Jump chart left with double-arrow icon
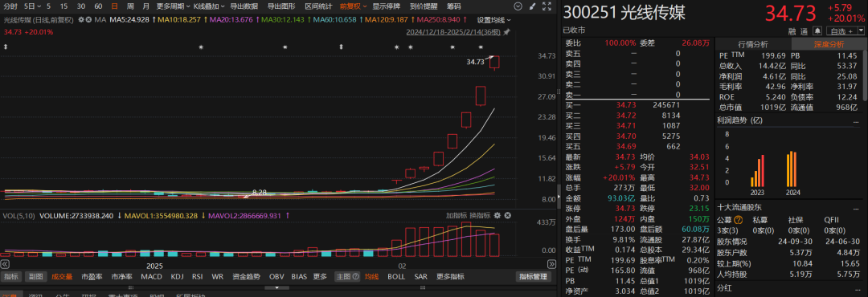 click(x=5, y=265)
